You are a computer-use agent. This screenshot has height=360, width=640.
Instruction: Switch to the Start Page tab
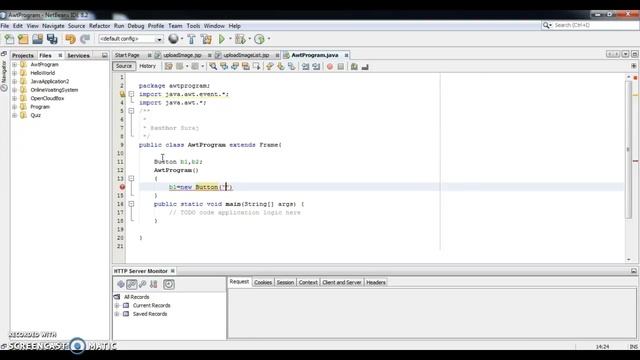(x=127, y=55)
